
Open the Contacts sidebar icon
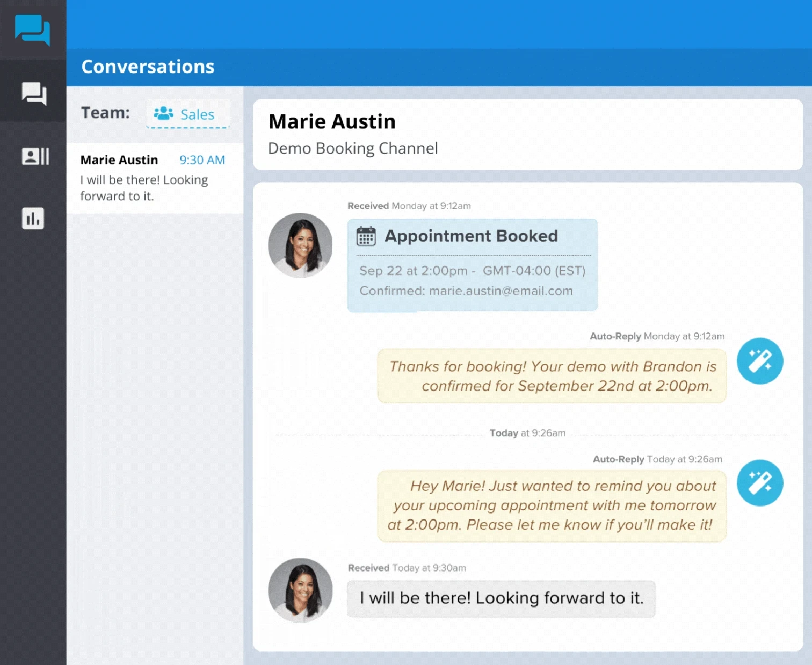[35, 156]
